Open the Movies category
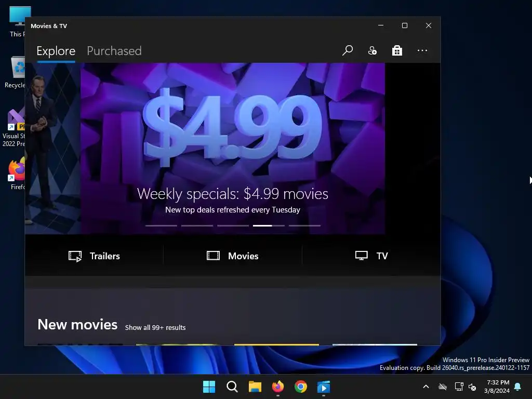Image resolution: width=532 pixels, height=399 pixels. point(232,256)
